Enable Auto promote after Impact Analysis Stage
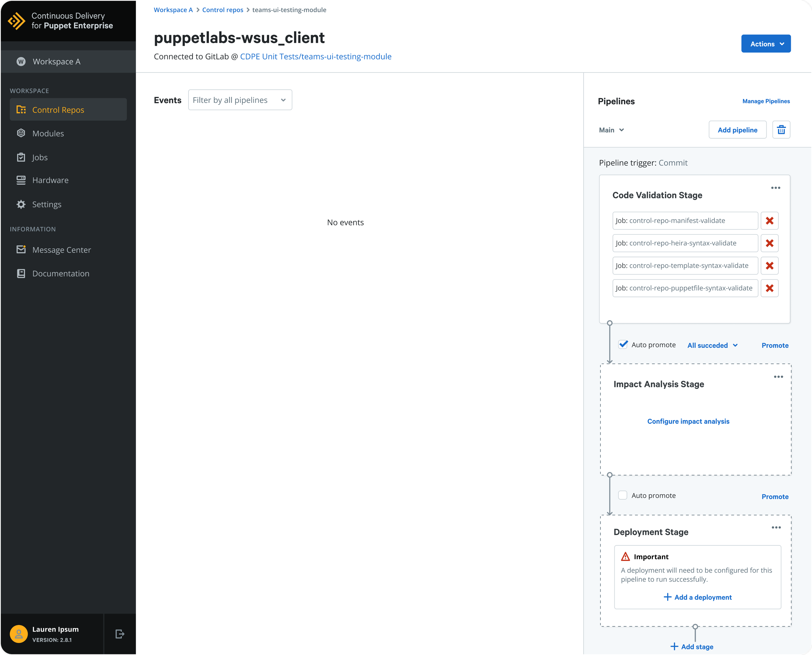The image size is (812, 655). (622, 495)
